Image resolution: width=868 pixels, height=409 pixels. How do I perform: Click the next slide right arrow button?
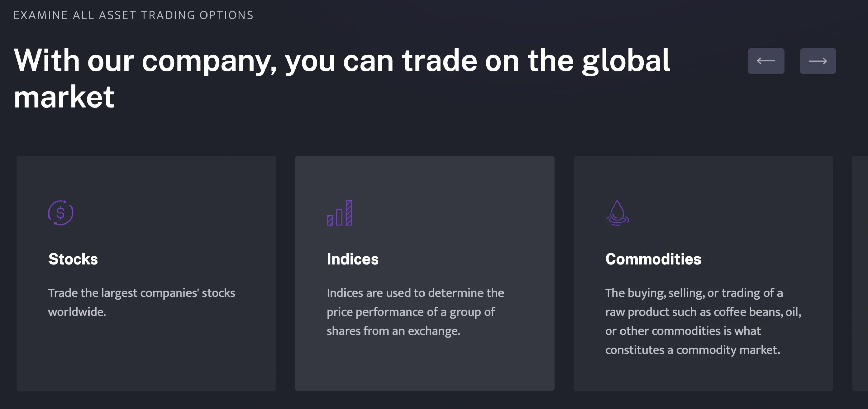pyautogui.click(x=817, y=61)
